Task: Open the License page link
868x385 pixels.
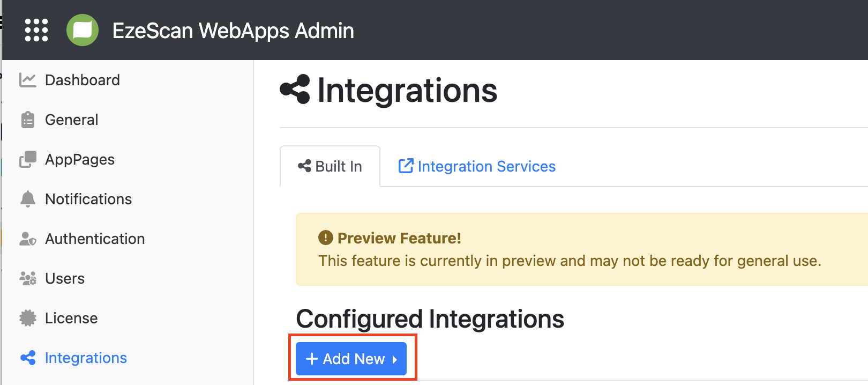Action: click(71, 318)
